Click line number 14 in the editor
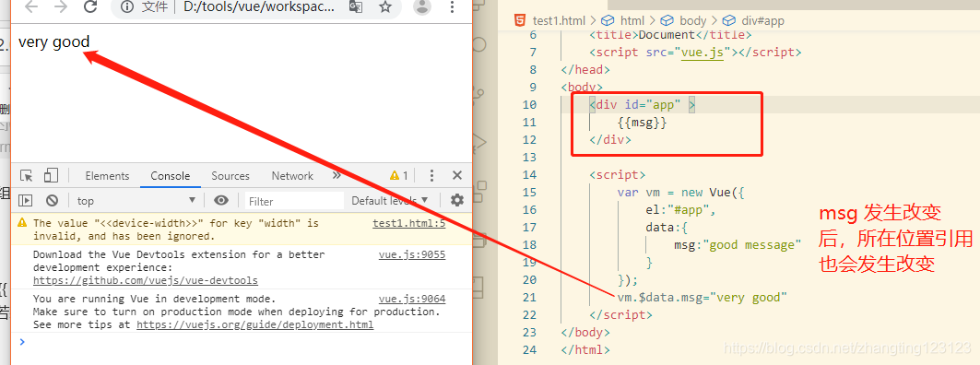The height and width of the screenshot is (365, 980). (x=529, y=174)
